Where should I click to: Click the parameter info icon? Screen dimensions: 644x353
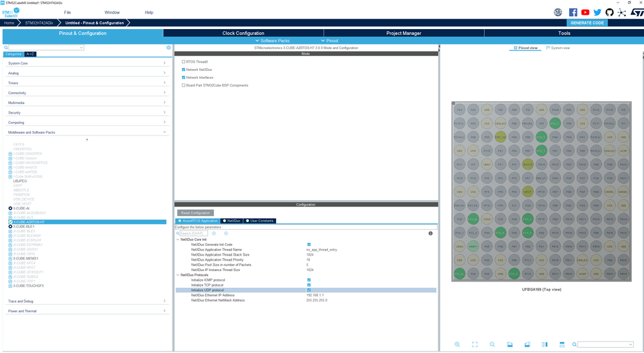[x=431, y=234]
